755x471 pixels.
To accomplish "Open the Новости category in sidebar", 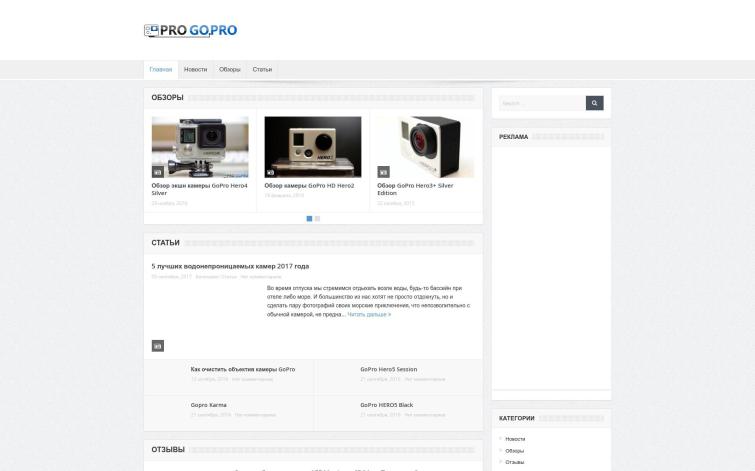I will pos(515,439).
